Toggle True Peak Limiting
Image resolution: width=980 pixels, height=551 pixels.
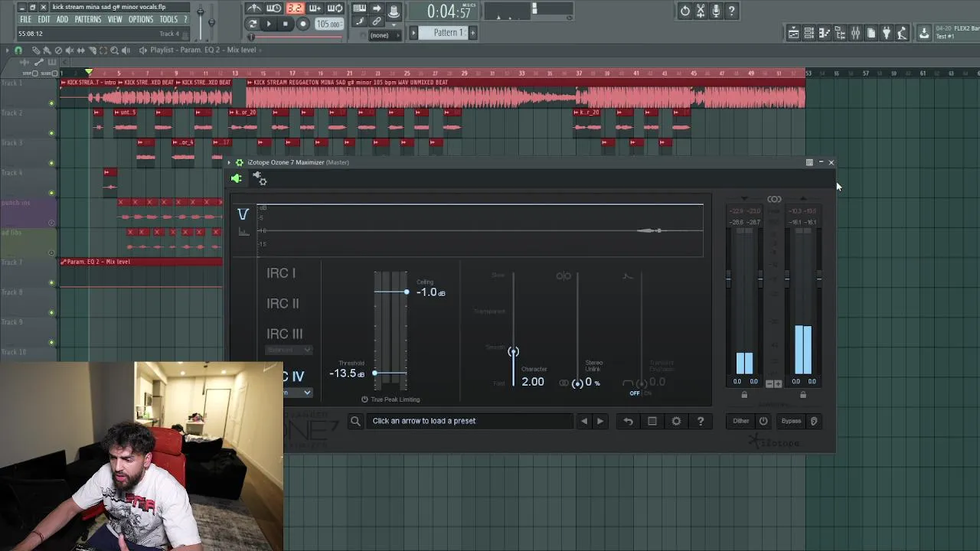[x=390, y=399]
